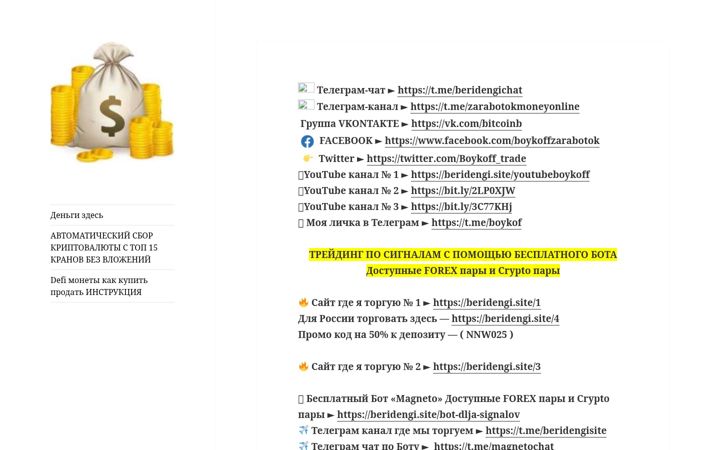Click the Facebook logo icon
The image size is (720, 450).
307,141
